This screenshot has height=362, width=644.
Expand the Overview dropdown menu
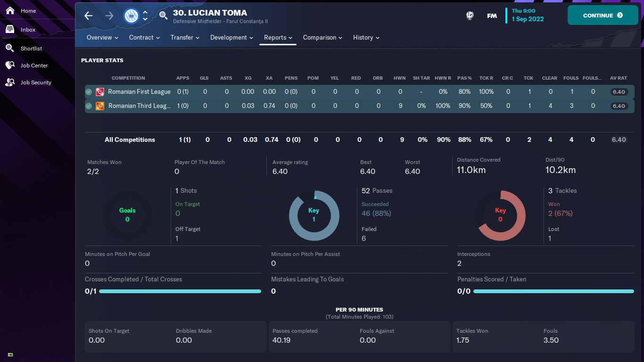click(x=102, y=38)
